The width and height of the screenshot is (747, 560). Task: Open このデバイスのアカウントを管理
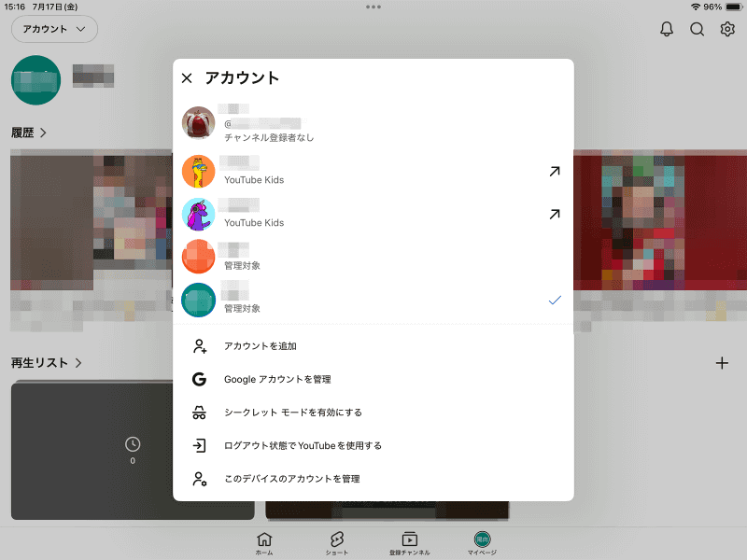(x=373, y=479)
